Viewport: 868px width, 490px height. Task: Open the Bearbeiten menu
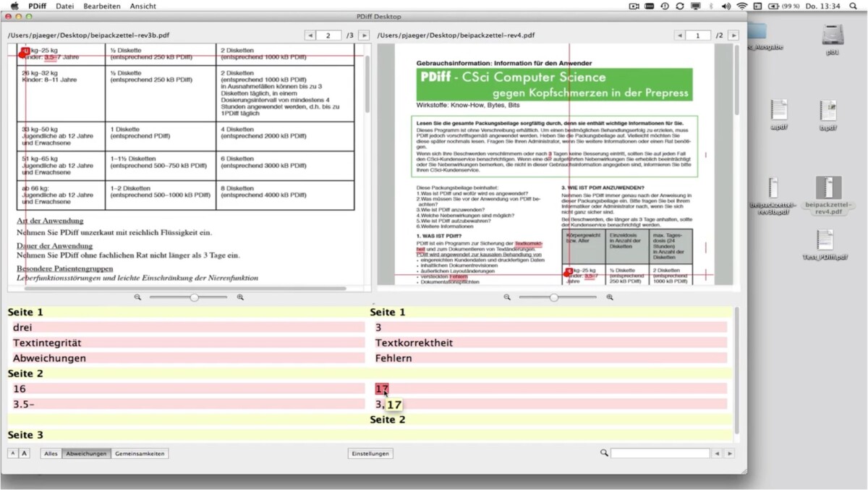tap(102, 6)
